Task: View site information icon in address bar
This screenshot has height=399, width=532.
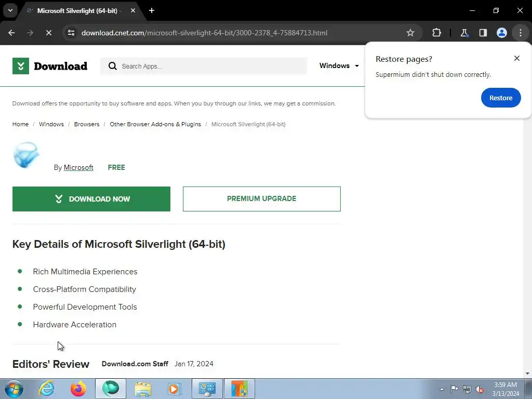Action: coord(71,33)
